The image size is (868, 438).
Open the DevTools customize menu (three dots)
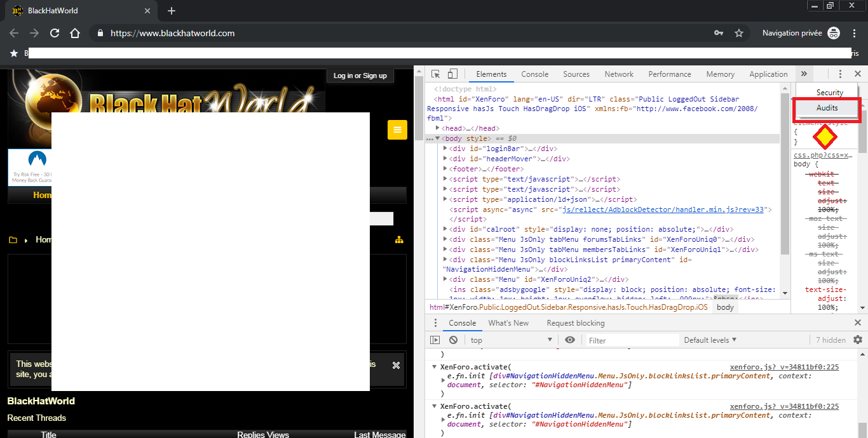pyautogui.click(x=840, y=74)
